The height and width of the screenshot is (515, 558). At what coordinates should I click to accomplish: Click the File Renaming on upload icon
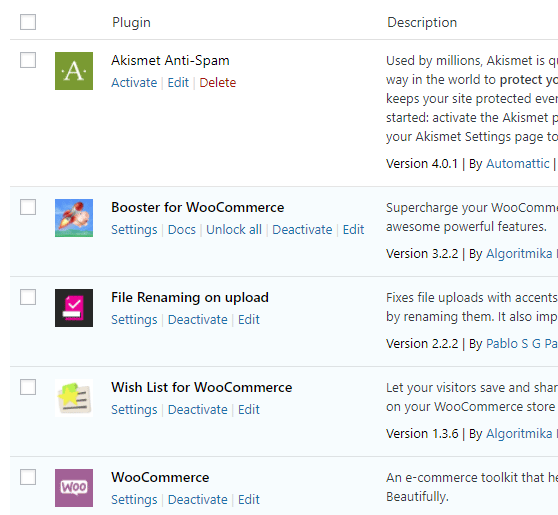click(x=74, y=308)
